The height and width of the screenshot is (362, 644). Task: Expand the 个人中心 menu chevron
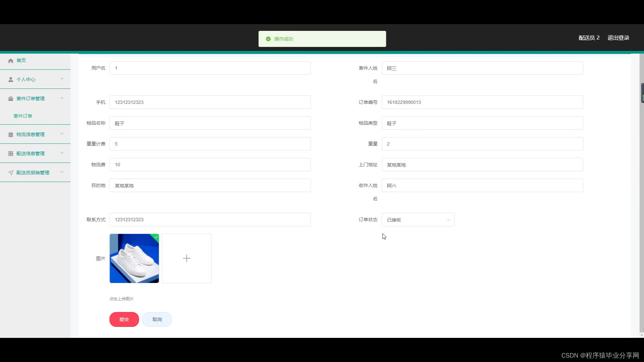click(62, 79)
